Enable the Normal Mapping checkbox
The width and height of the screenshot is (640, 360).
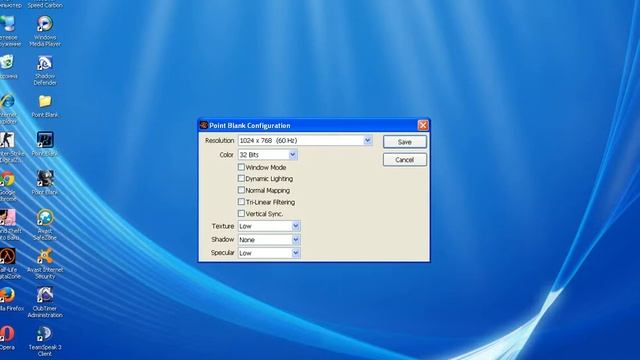(241, 190)
